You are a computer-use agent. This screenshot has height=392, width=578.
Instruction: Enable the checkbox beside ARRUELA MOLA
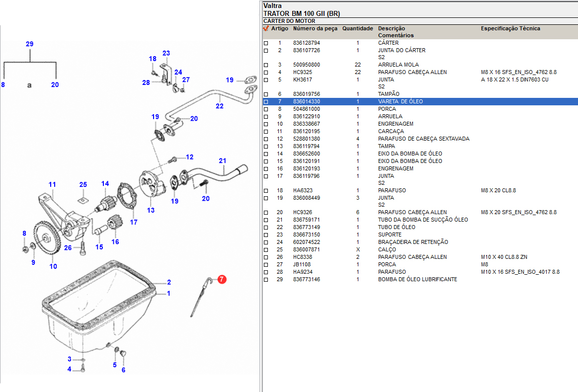266,65
